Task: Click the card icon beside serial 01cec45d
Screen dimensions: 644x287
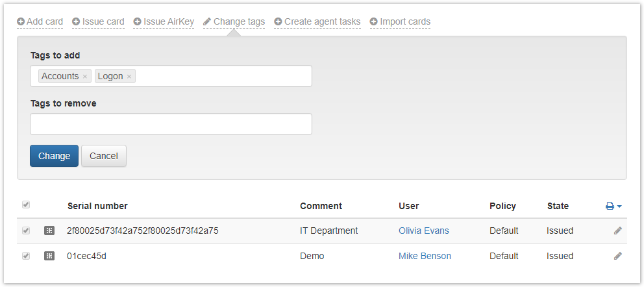Action: click(49, 256)
